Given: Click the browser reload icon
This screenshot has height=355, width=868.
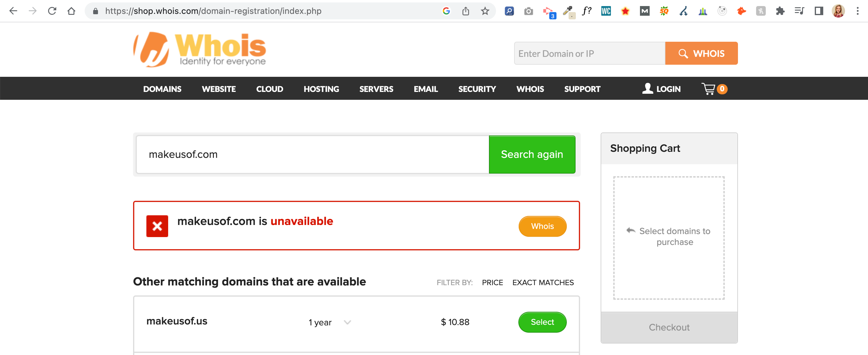Looking at the screenshot, I should [52, 11].
